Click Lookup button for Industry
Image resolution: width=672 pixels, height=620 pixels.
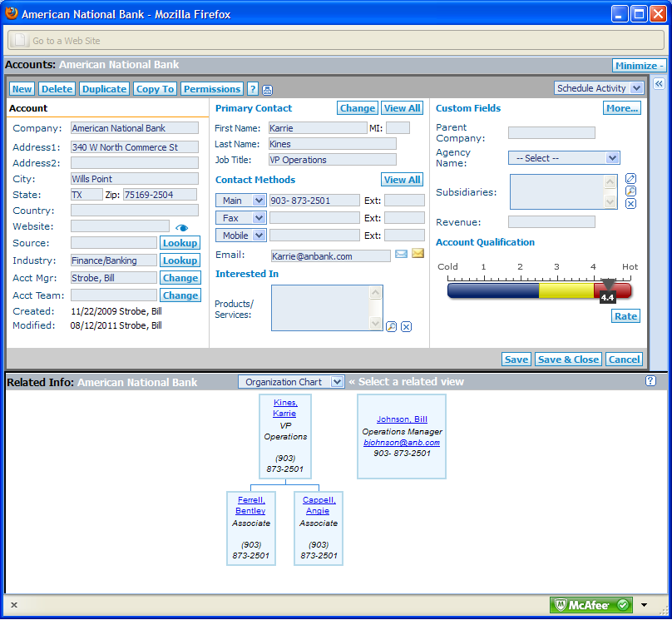pyautogui.click(x=180, y=260)
